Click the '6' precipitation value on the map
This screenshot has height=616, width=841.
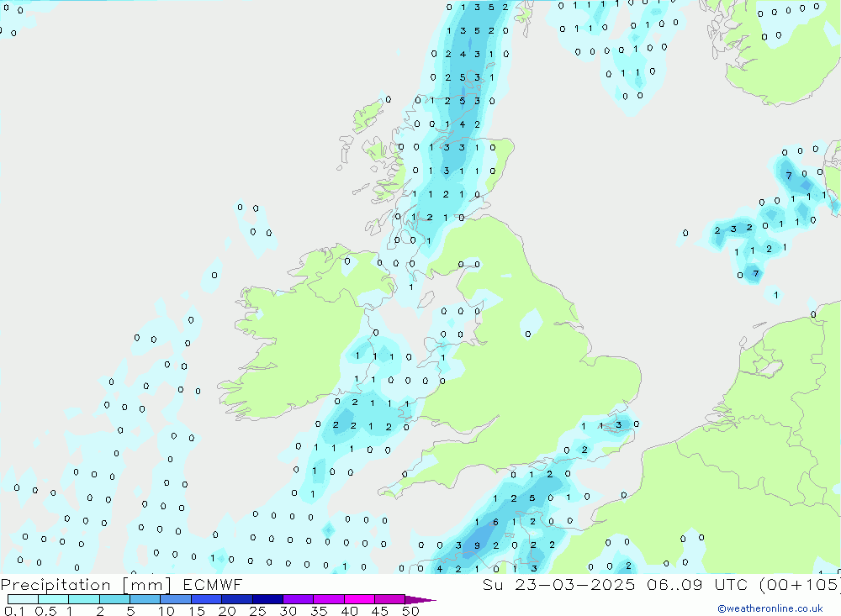point(495,522)
